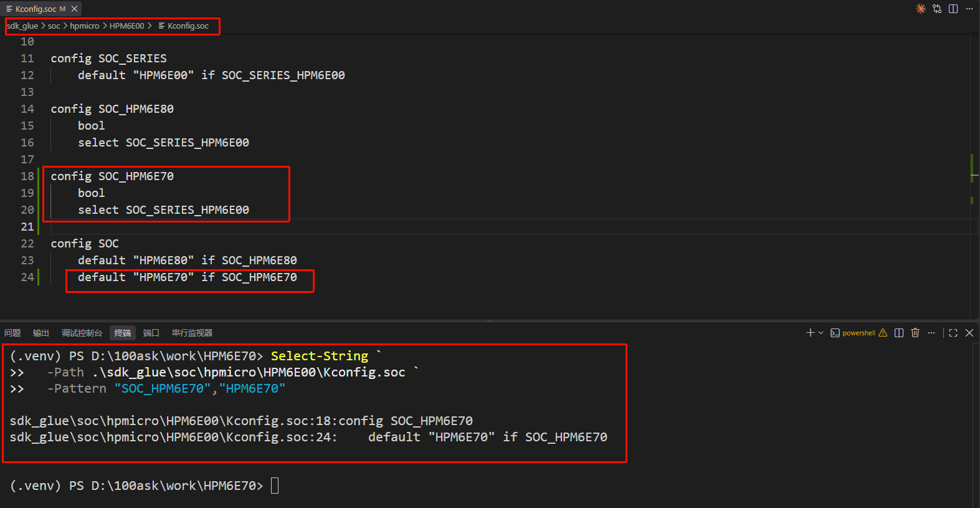Close the bottom panel
Viewport: 980px width, 508px height.
coord(969,333)
